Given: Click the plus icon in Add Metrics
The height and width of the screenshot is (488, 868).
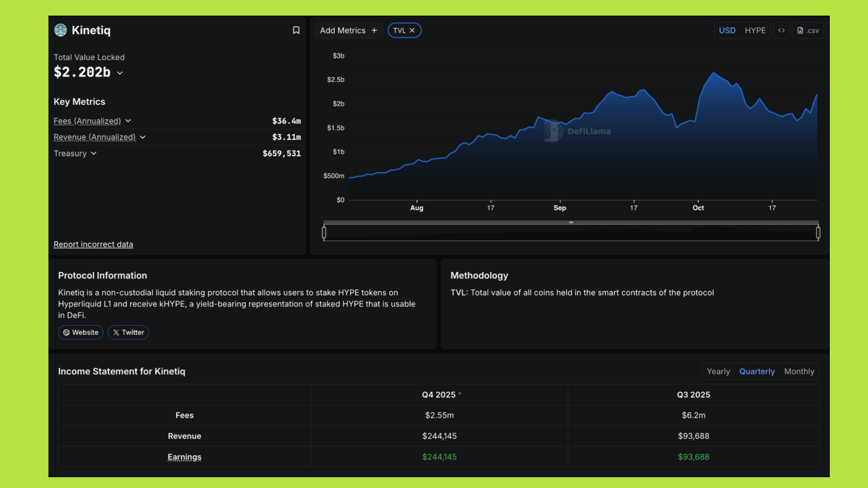Looking at the screenshot, I should point(374,31).
